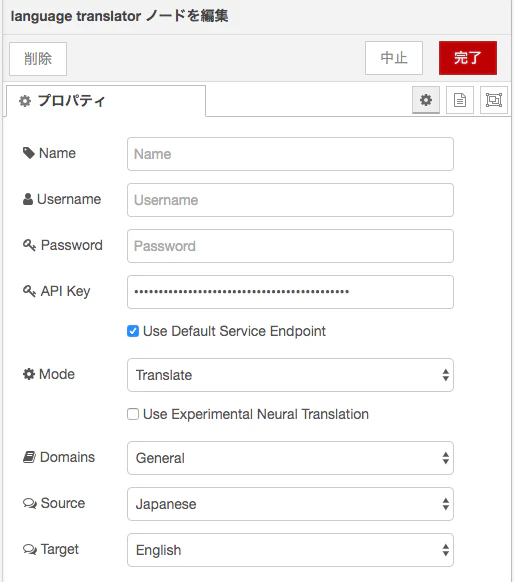
Task: Click the API Key label text
Action: 65,291
